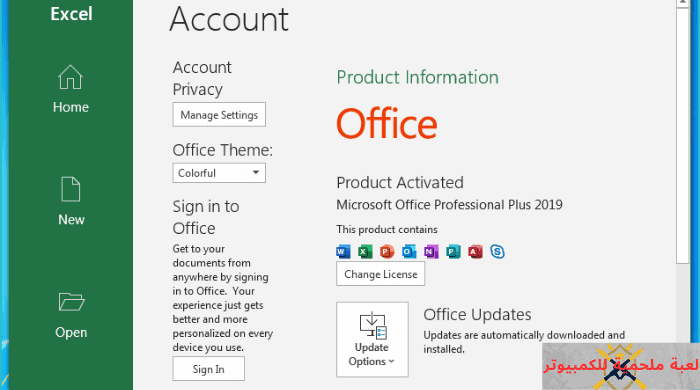Click the orange Office logo text
This screenshot has height=390, width=700.
[387, 124]
